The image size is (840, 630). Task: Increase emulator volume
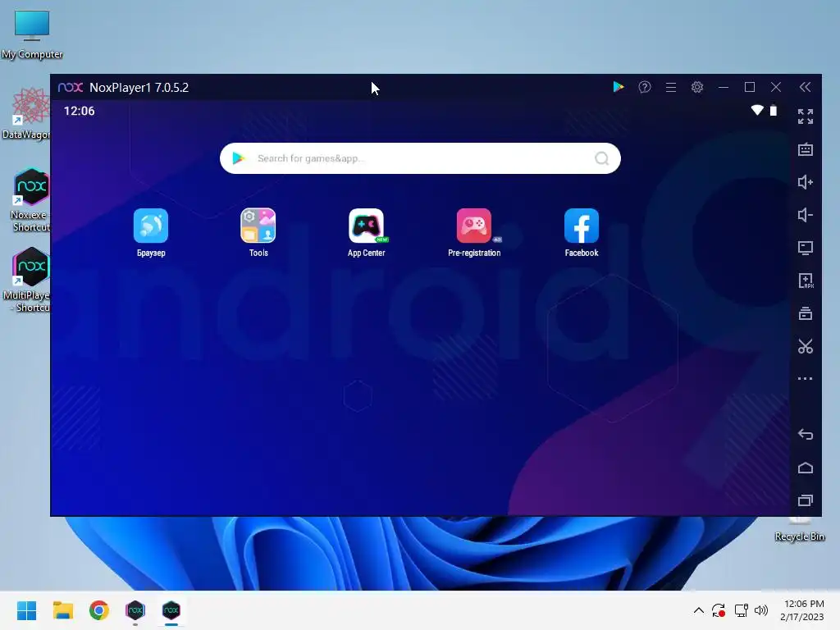pyautogui.click(x=806, y=182)
